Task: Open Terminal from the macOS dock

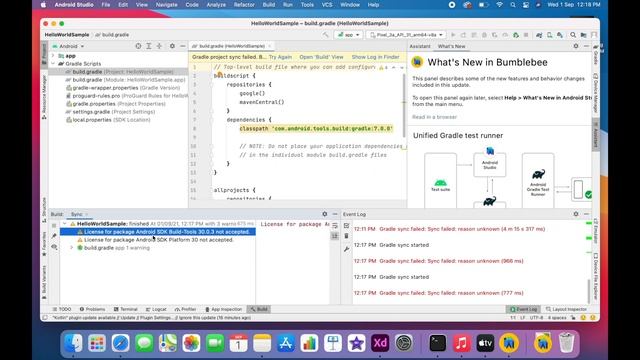Action: point(438,343)
